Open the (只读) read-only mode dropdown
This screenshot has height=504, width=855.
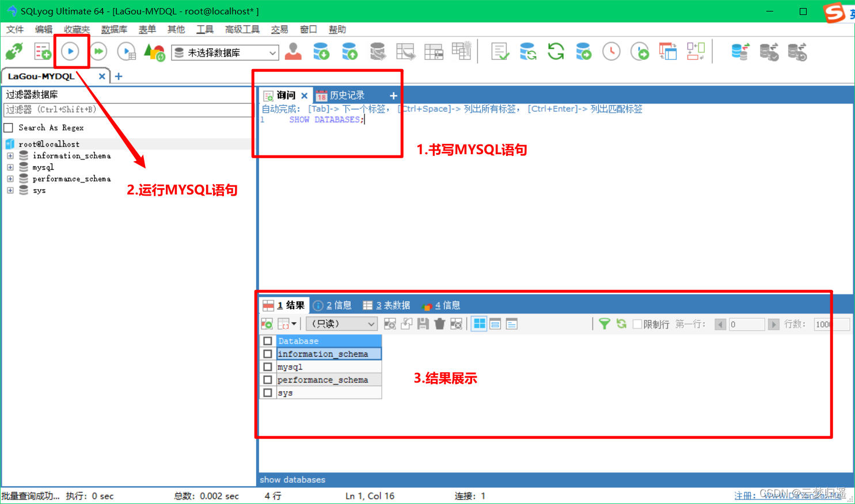tap(341, 324)
